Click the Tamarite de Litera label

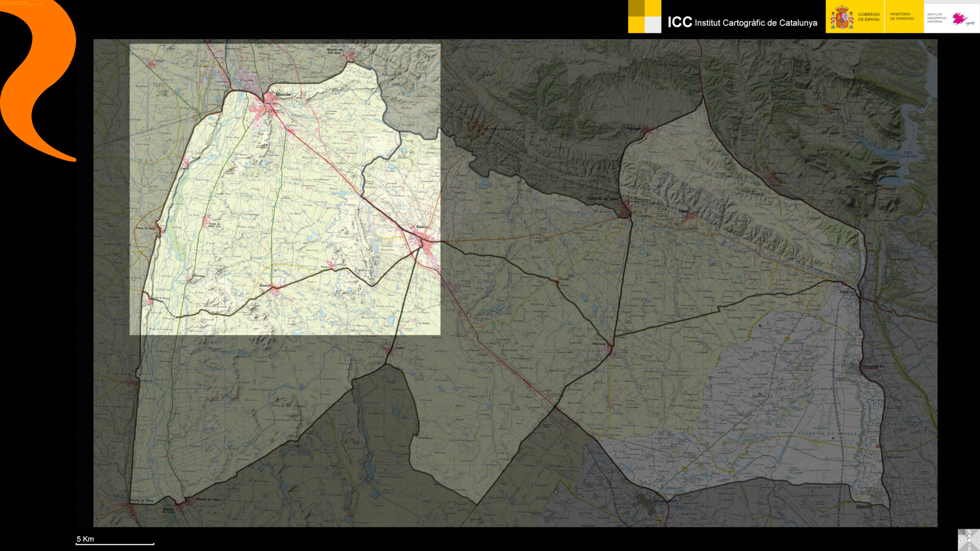[603, 199]
